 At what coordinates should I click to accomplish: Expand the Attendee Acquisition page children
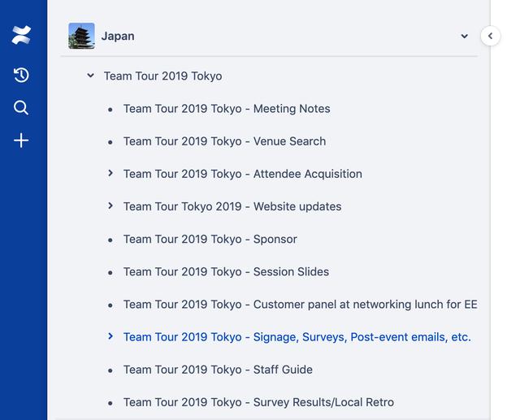click(x=110, y=173)
